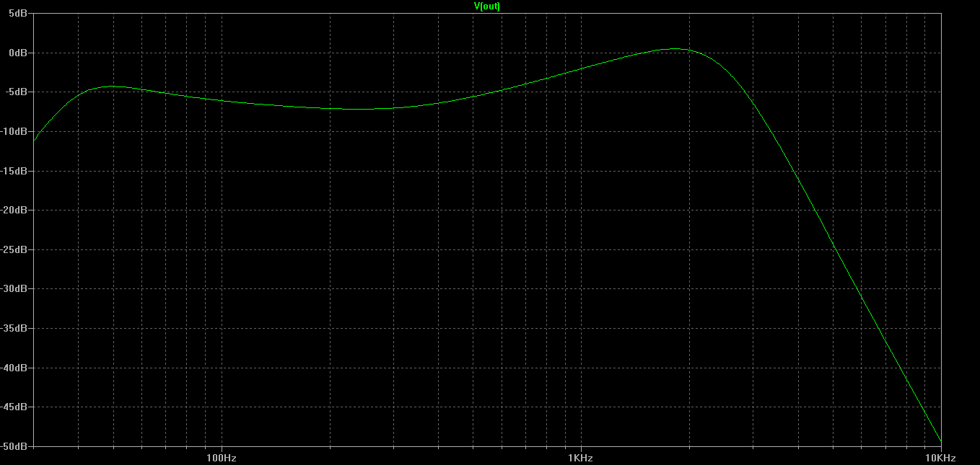980x465 pixels.
Task: Click the 5dB vertical axis label
Action: 17,14
